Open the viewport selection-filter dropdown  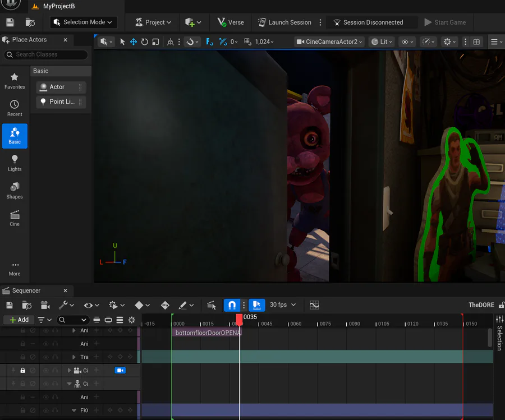click(x=106, y=41)
